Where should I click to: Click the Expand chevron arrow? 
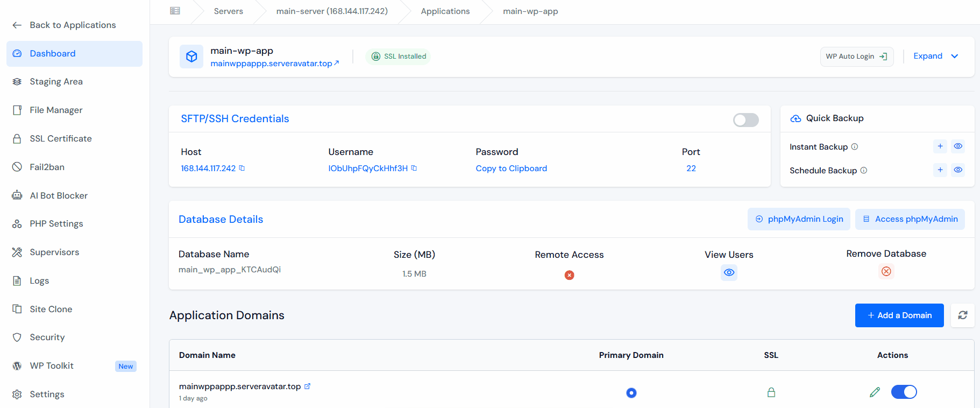point(955,56)
